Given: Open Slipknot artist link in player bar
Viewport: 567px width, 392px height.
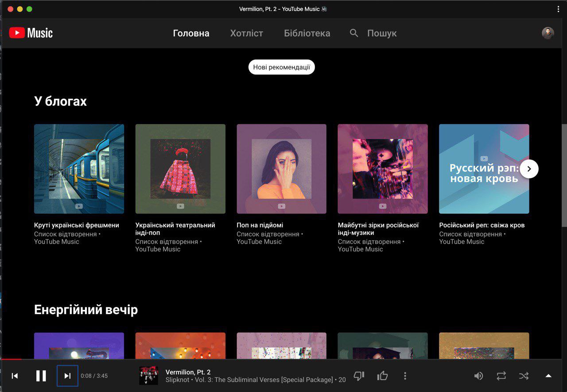Looking at the screenshot, I should (x=178, y=380).
